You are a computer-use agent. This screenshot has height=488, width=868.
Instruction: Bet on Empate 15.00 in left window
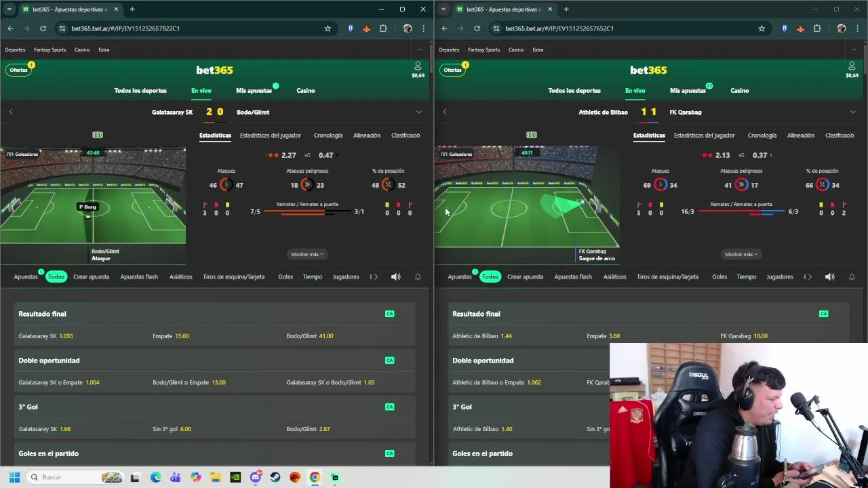coord(171,336)
